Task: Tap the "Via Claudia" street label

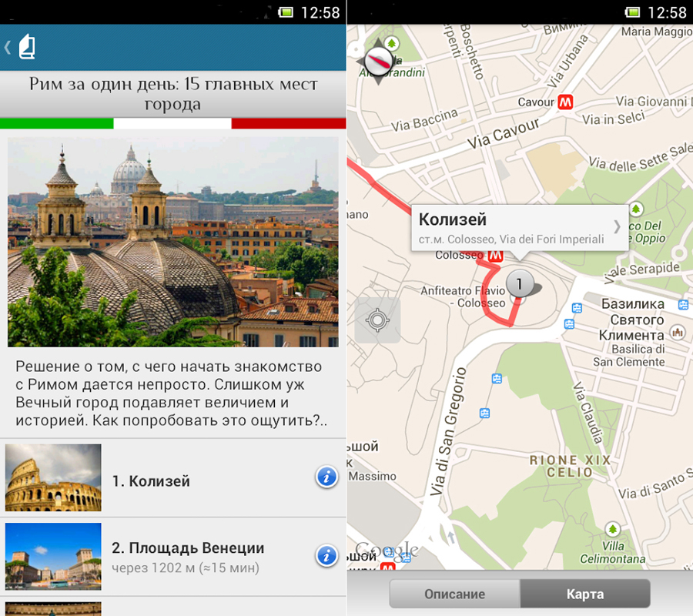Action: tap(588, 412)
